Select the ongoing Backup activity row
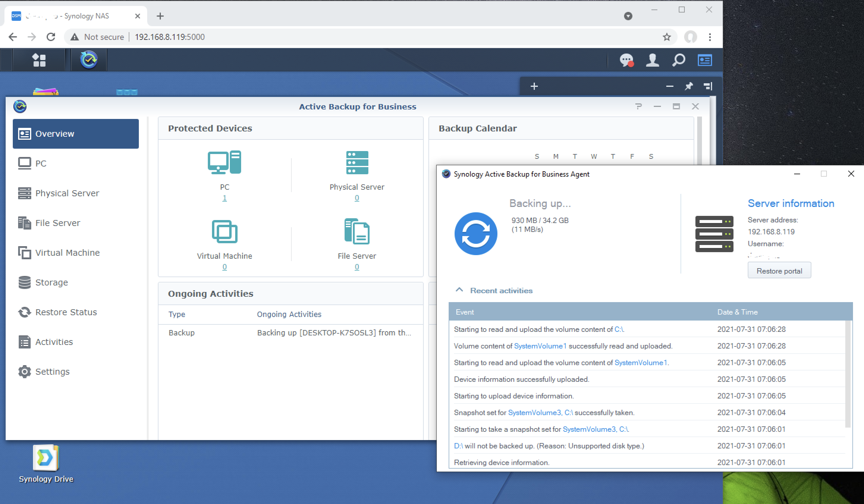Screen dimensions: 864x504 [x=291, y=332]
